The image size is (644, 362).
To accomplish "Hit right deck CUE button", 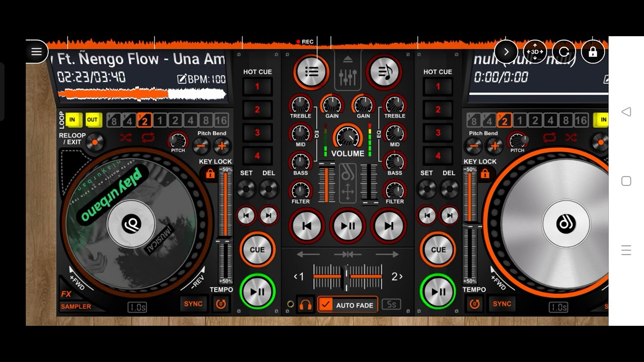I will (x=438, y=249).
